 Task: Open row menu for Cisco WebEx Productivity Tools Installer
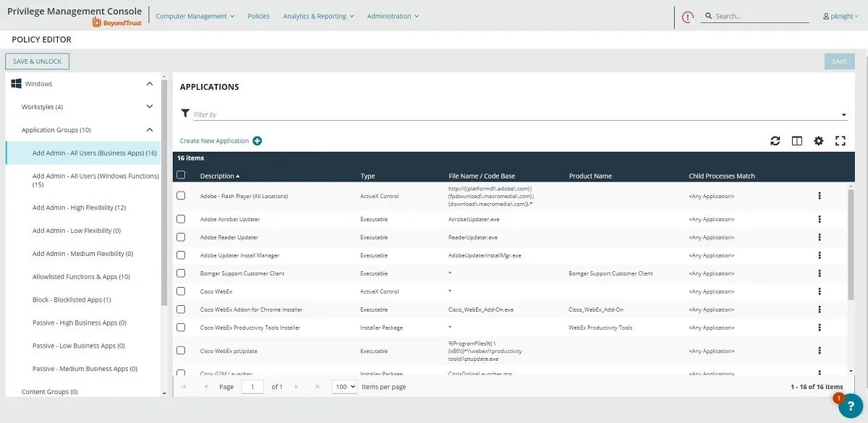[820, 328]
